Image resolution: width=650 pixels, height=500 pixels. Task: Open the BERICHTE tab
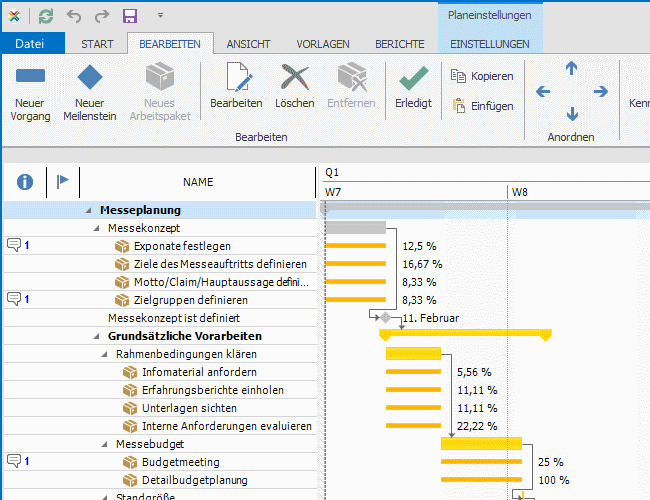(x=400, y=44)
